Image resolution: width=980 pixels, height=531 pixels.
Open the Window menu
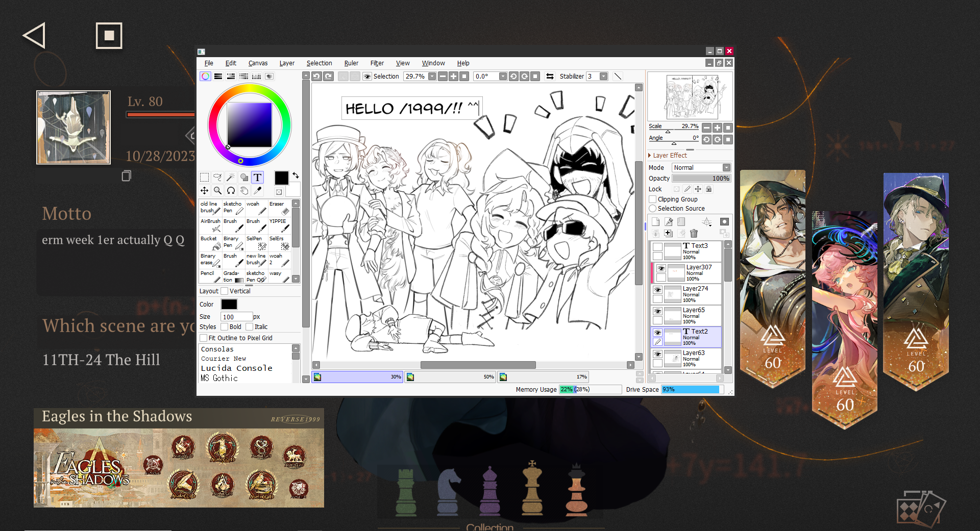[x=433, y=63]
